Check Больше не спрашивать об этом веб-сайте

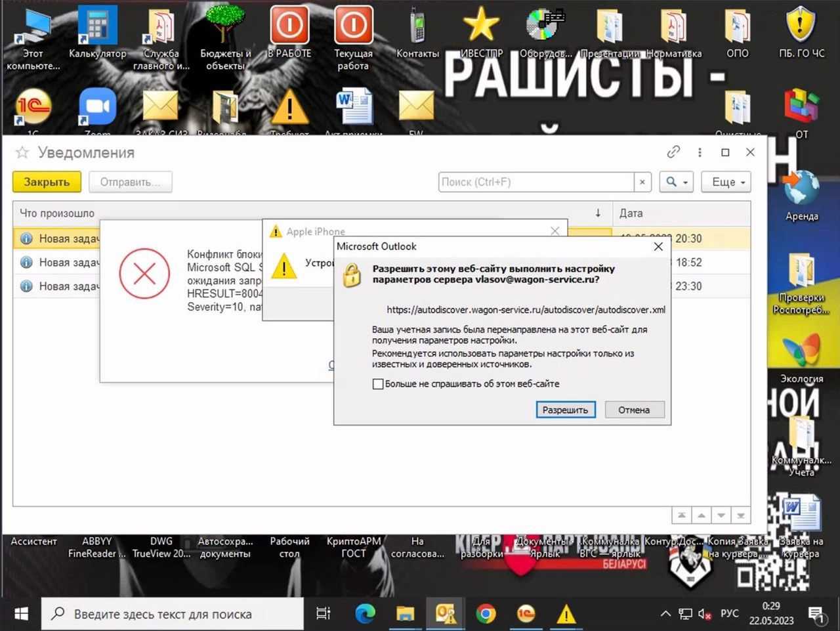click(x=378, y=384)
